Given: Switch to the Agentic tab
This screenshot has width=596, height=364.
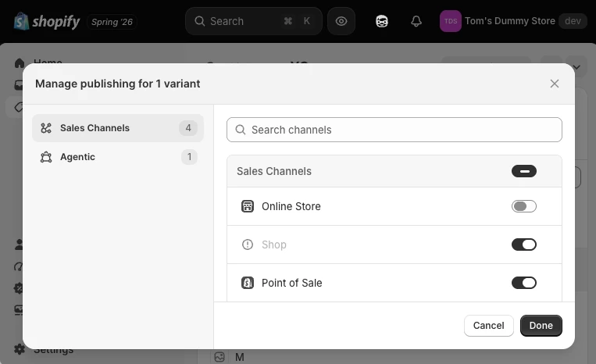Looking at the screenshot, I should (x=118, y=157).
